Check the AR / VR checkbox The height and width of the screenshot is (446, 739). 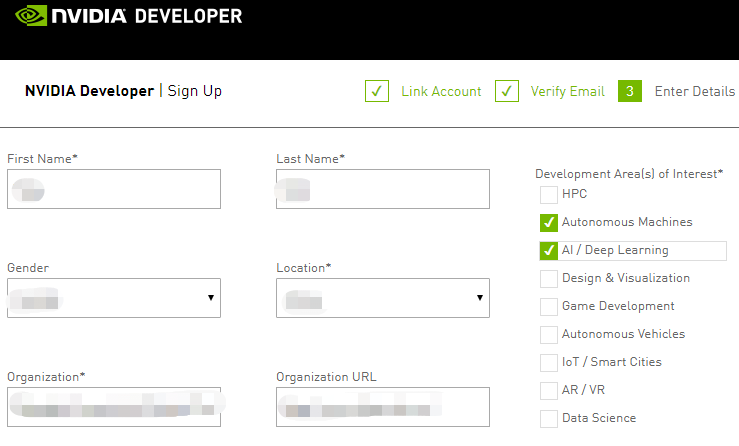(549, 391)
